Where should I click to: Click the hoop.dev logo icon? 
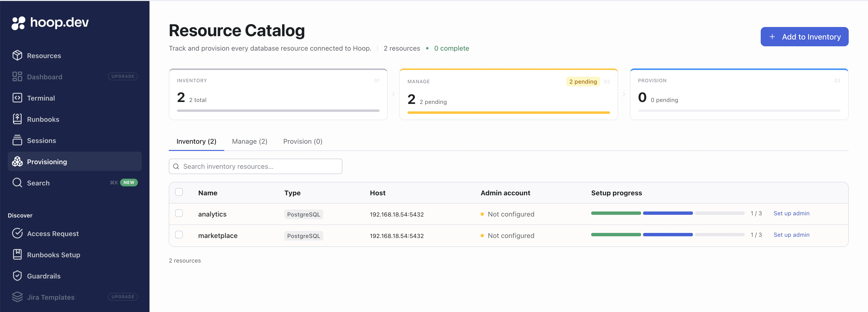(x=18, y=23)
